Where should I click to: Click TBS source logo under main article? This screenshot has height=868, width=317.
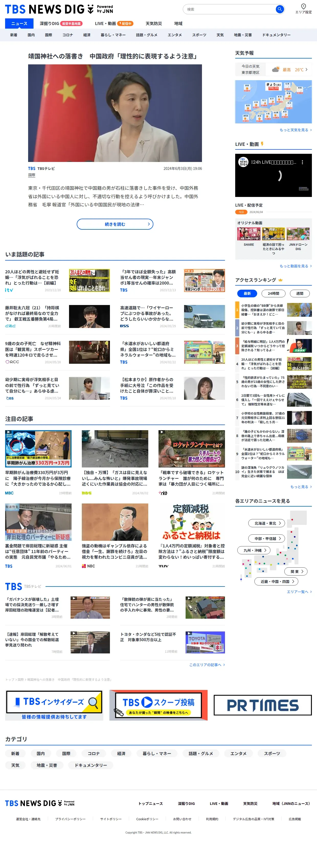coord(32,169)
